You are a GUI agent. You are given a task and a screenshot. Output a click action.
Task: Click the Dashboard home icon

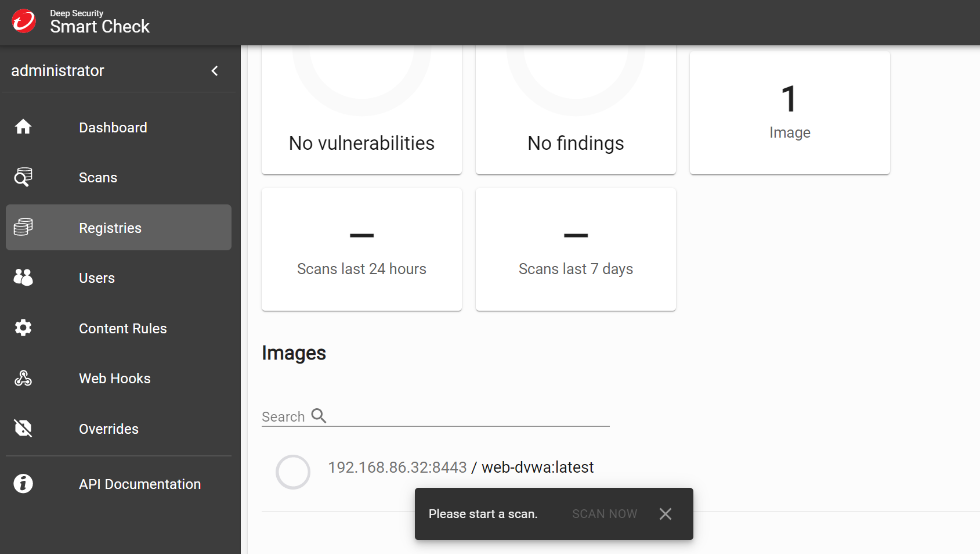click(23, 127)
